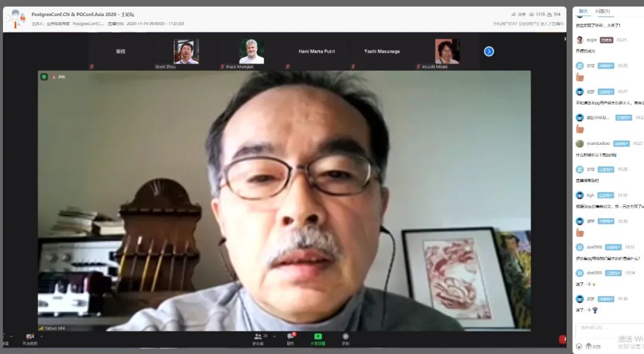This screenshot has height=354, width=644.
Task: Expand the video options caret
Action: [42, 336]
